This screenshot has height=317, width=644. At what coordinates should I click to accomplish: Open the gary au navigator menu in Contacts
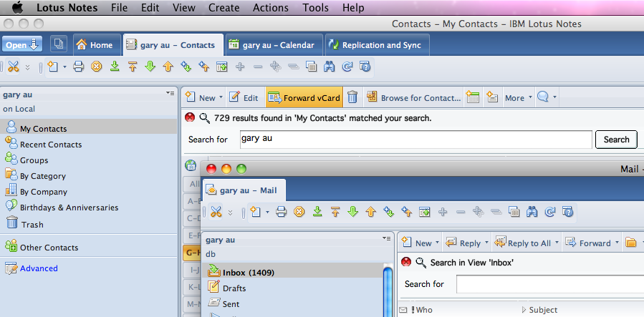170,94
